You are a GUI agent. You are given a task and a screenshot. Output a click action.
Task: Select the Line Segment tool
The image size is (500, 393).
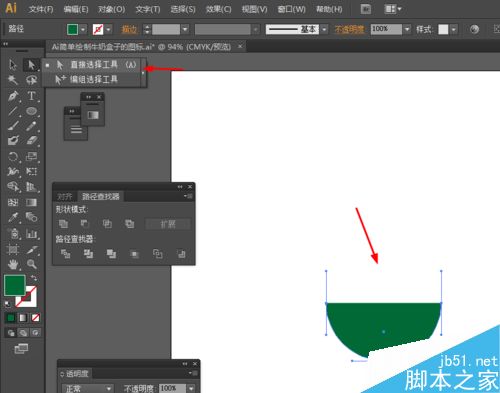point(13,111)
